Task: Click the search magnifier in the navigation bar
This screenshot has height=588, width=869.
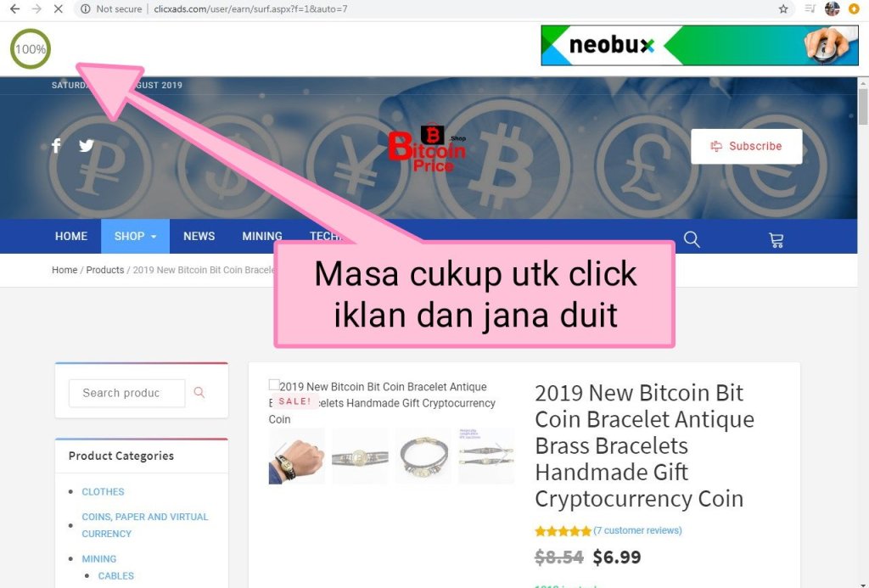Action: coord(692,239)
